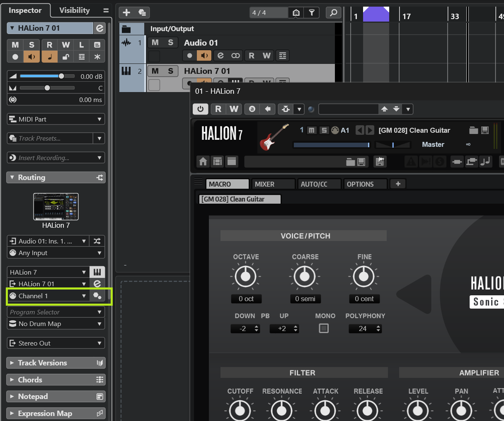Click the HALion 7 instrument thumbnail
The width and height of the screenshot is (504, 421).
click(56, 207)
